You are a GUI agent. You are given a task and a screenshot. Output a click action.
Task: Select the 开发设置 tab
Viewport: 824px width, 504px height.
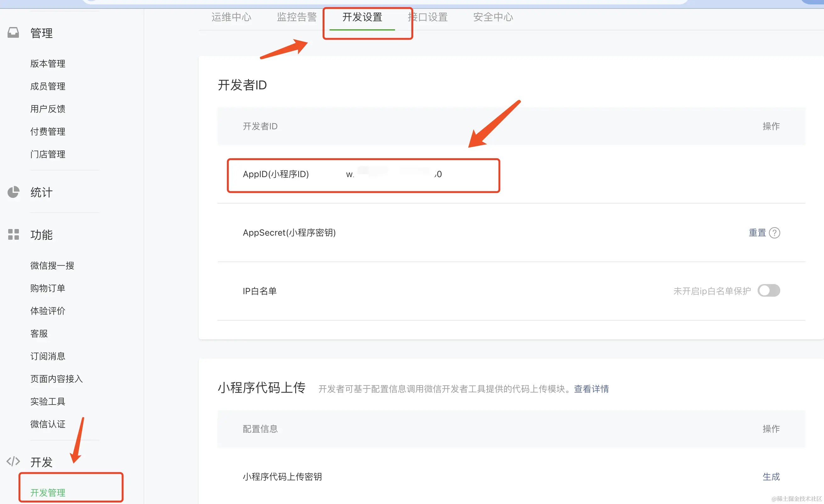pos(362,17)
